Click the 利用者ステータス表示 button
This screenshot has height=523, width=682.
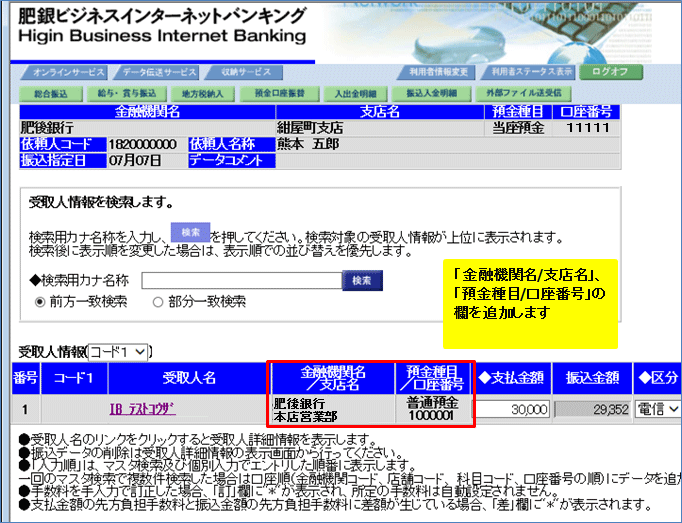click(527, 73)
